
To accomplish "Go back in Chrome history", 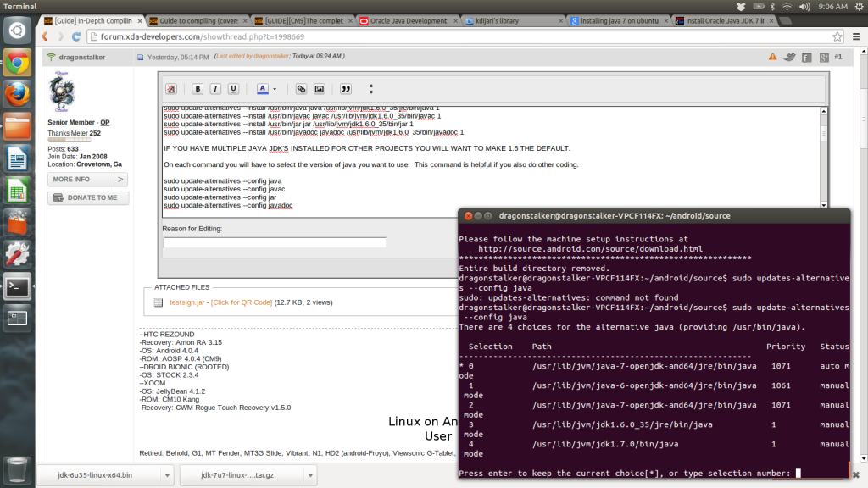I will point(46,36).
